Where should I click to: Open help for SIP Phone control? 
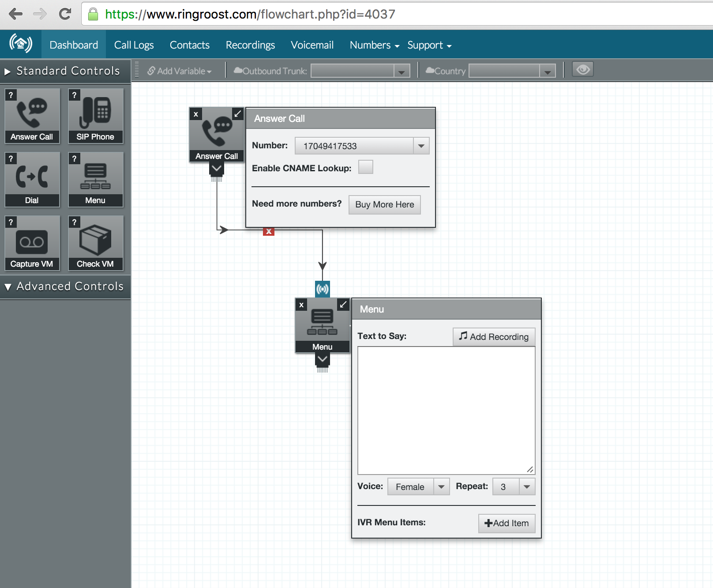click(74, 95)
